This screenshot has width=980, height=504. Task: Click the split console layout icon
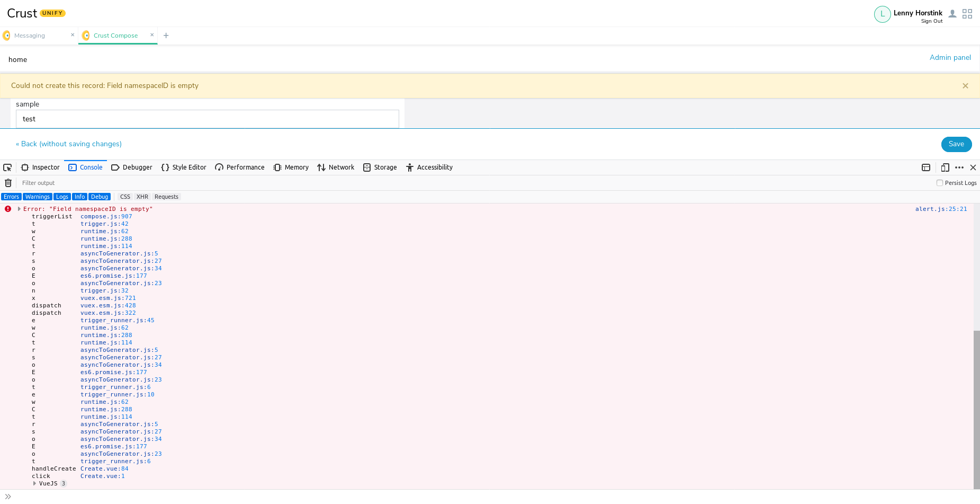point(926,167)
